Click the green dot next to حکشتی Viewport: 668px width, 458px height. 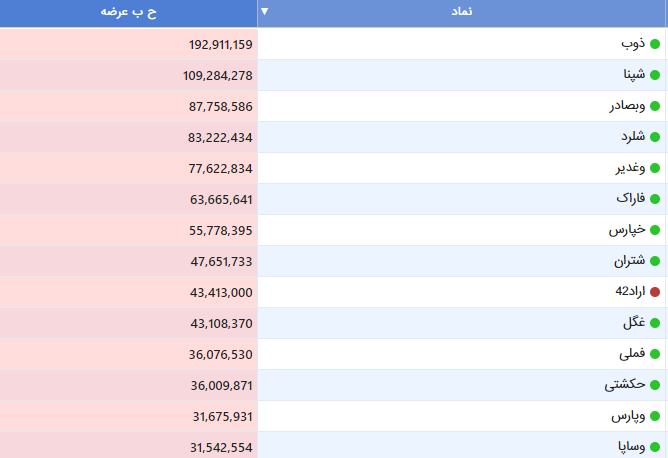(655, 385)
